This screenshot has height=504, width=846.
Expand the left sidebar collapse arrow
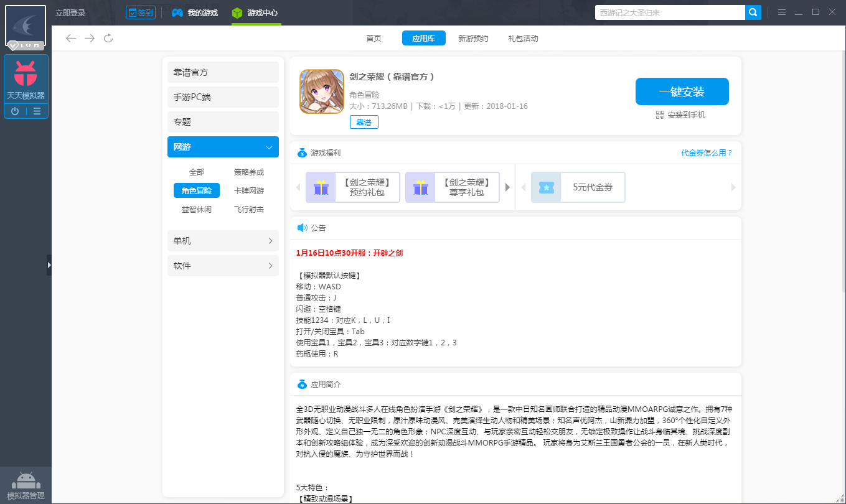tap(49, 265)
